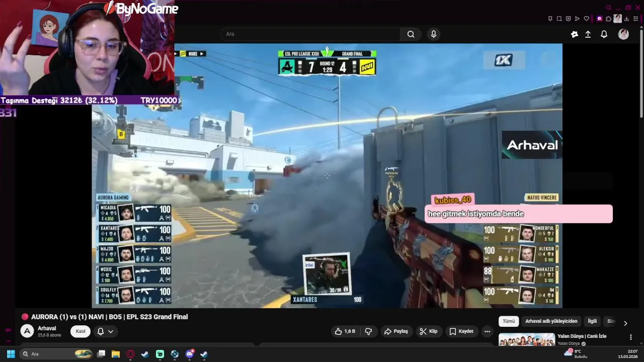
Task: Open browser extensions cube icon
Action: [x=608, y=19]
